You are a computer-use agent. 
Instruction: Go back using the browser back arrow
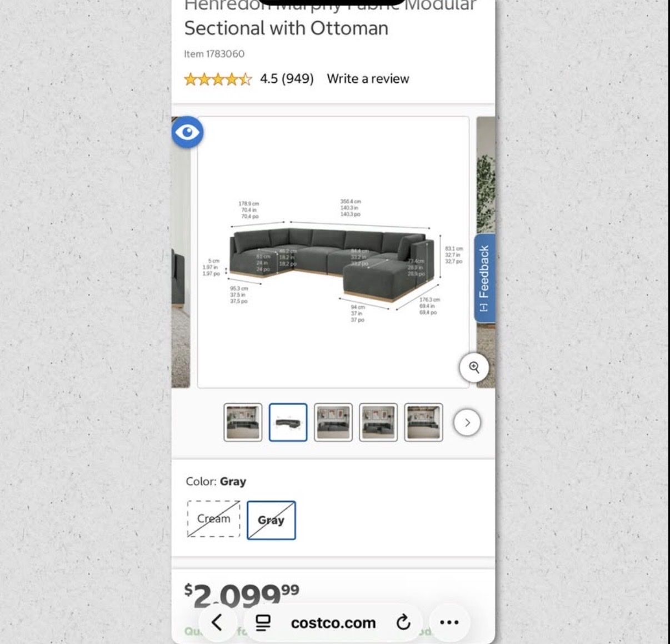tap(217, 623)
